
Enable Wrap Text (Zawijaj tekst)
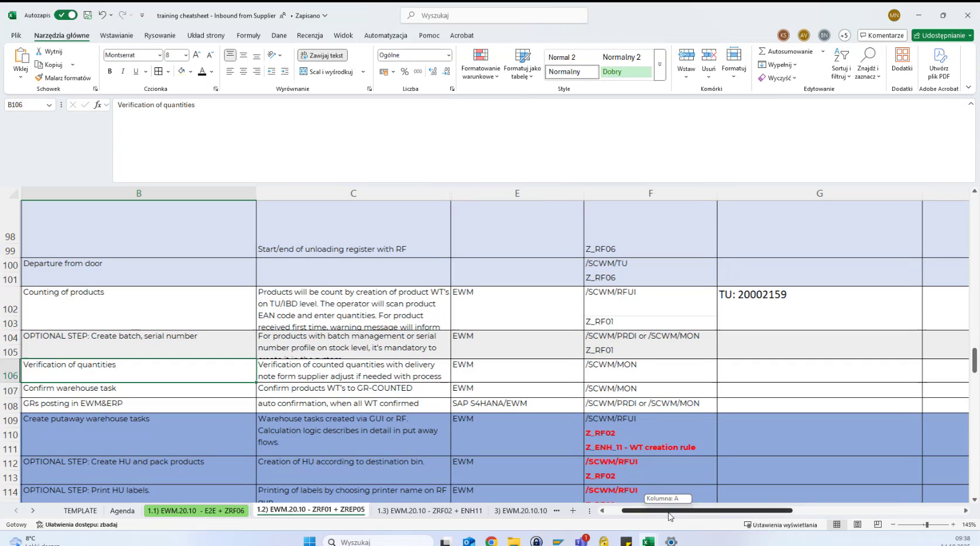pyautogui.click(x=322, y=54)
